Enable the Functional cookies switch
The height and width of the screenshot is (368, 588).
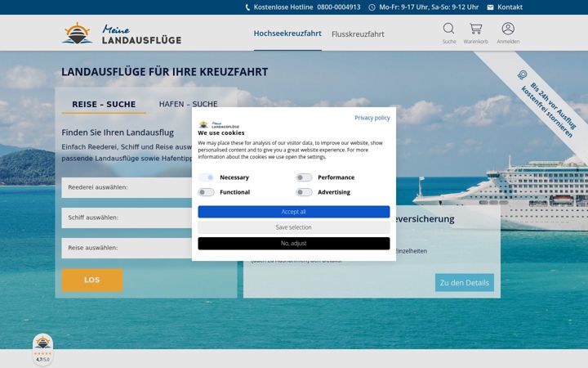coord(207,192)
